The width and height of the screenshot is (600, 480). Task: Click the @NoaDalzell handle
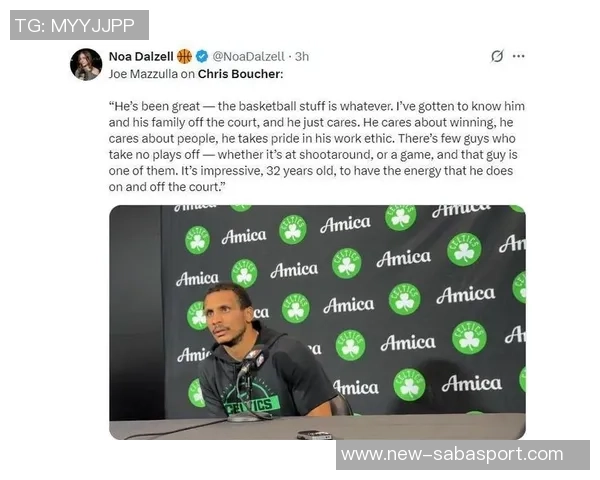246,57
